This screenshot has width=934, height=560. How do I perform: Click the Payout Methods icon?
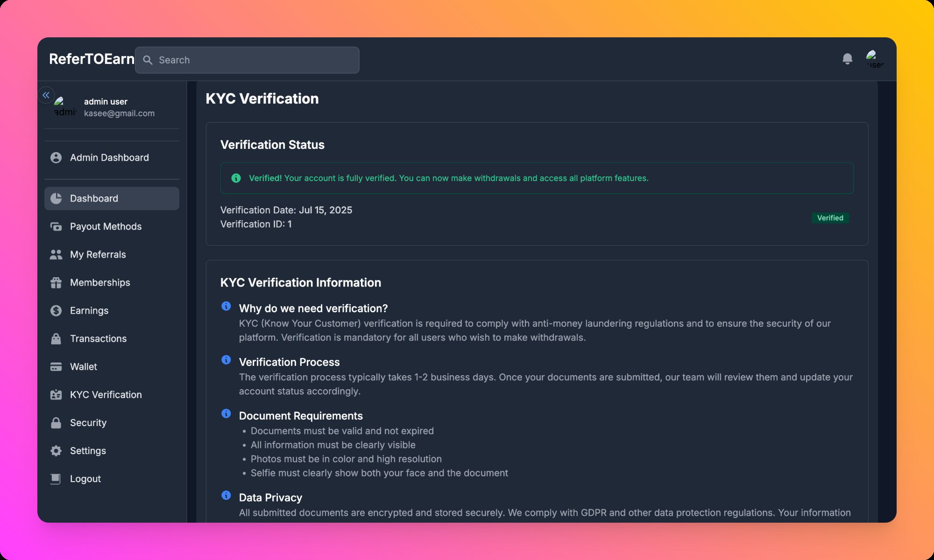click(x=56, y=227)
